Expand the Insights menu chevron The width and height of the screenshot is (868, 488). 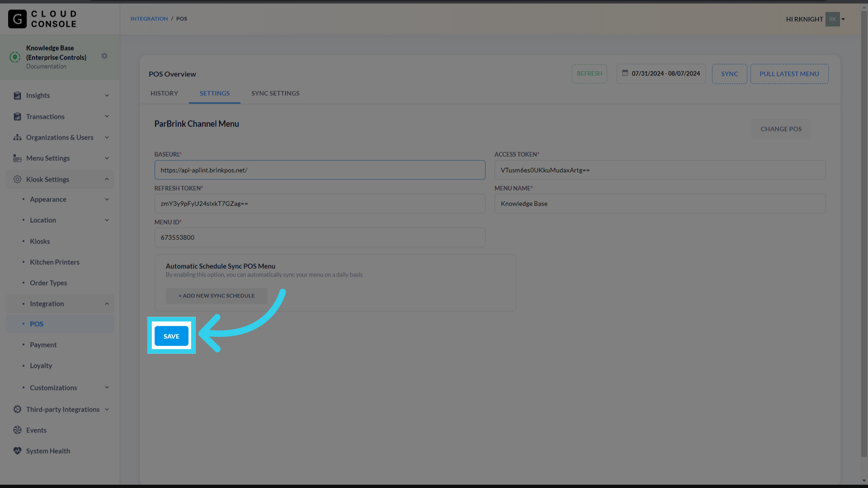107,95
